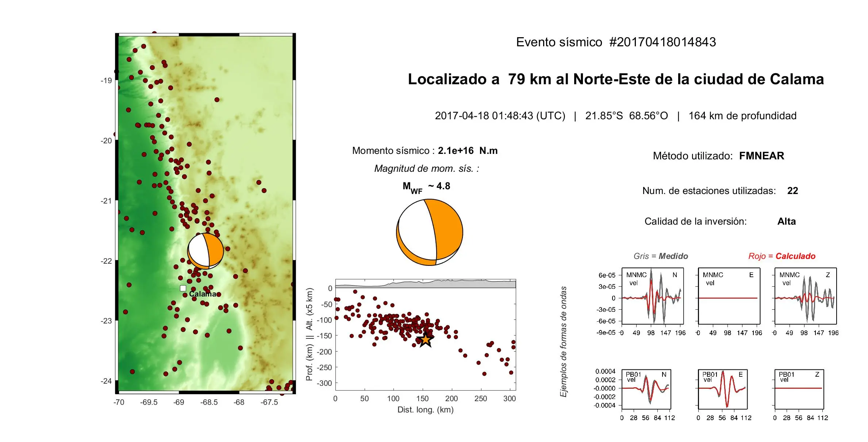The height and width of the screenshot is (442, 868).
Task: Click the method name 'FMNEAR'
Action: pyautogui.click(x=761, y=156)
